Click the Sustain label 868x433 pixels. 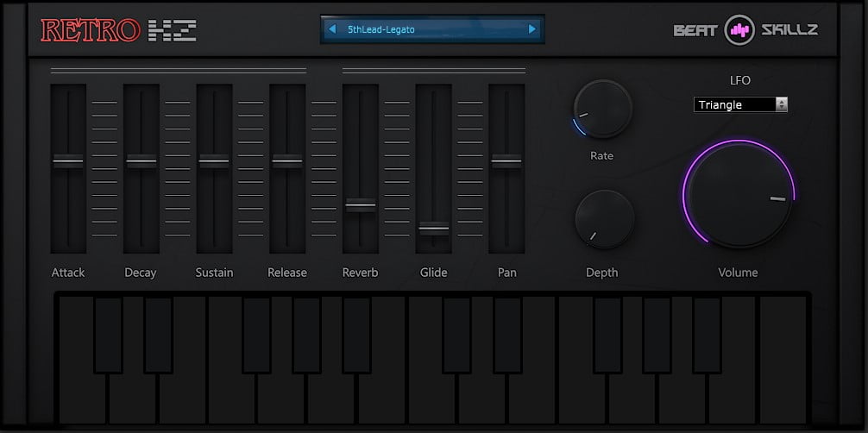[x=214, y=273]
